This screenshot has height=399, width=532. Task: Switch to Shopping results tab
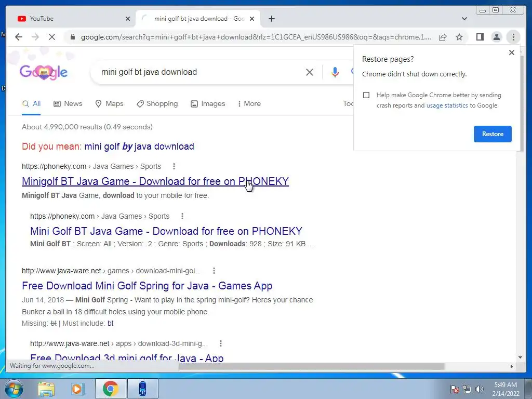(157, 104)
